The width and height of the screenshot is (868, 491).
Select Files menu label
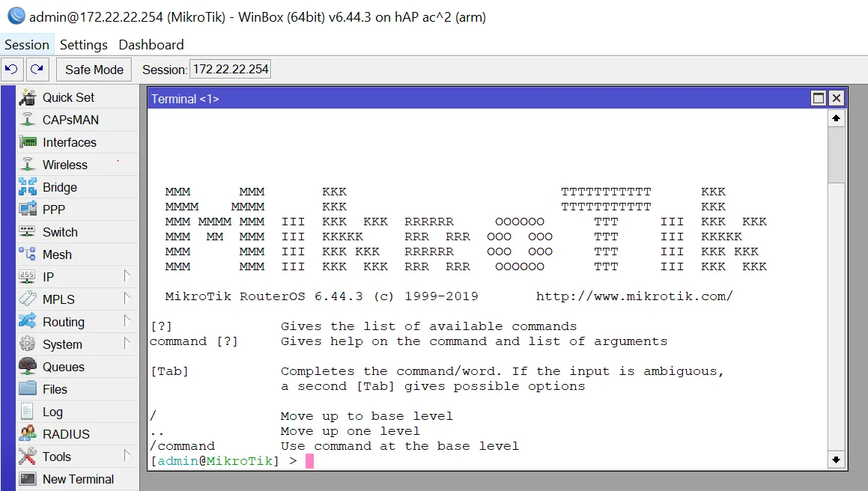pos(55,389)
